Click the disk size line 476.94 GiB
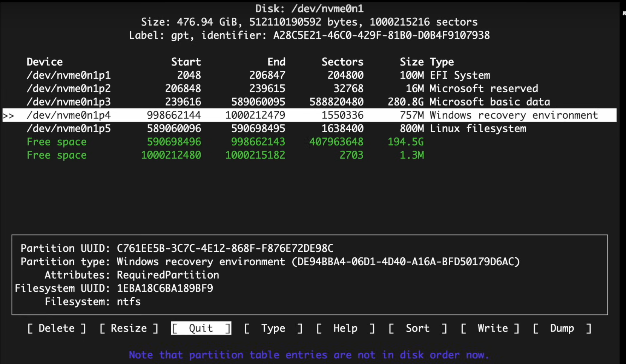The image size is (626, 364). tap(309, 22)
